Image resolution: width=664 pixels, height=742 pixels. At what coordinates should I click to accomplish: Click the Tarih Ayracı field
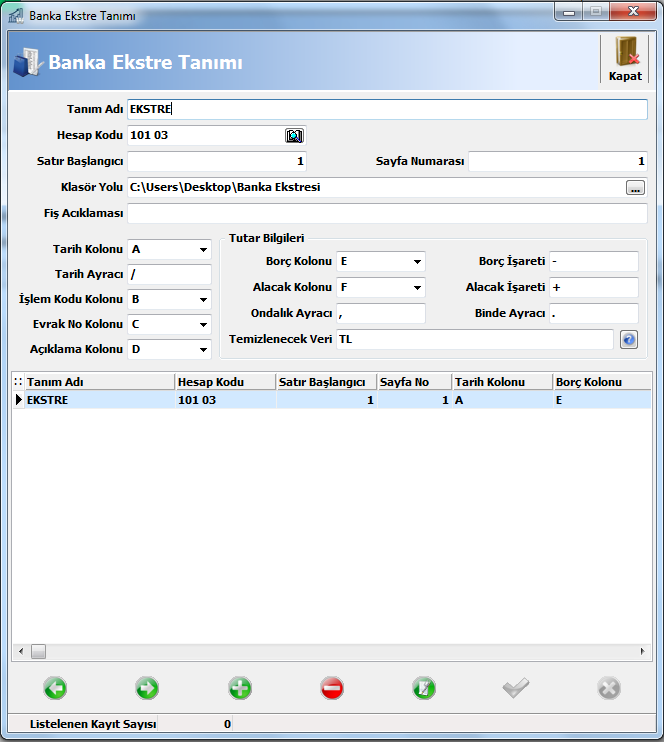pyautogui.click(x=169, y=274)
